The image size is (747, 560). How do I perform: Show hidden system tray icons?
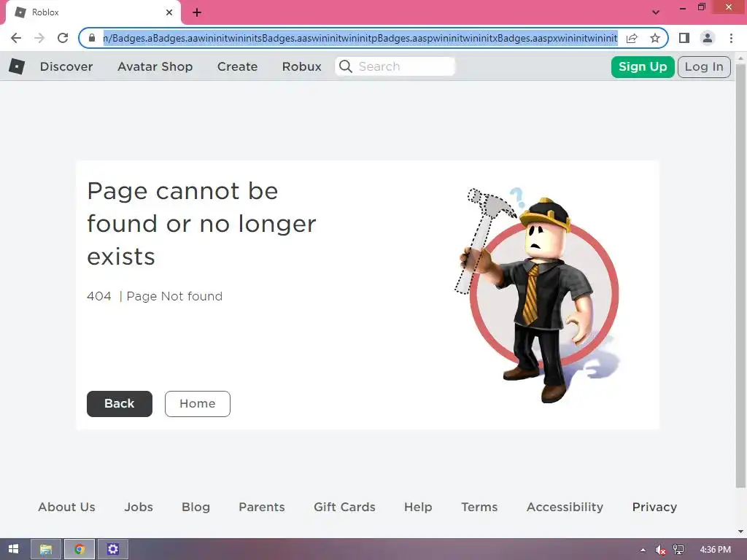click(643, 550)
